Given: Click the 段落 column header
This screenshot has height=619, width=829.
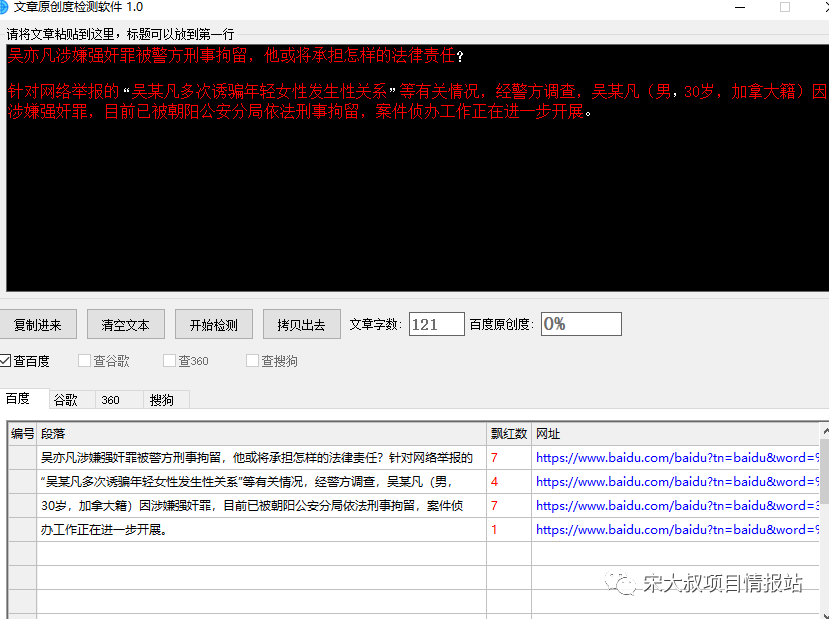Looking at the screenshot, I should (262, 433).
